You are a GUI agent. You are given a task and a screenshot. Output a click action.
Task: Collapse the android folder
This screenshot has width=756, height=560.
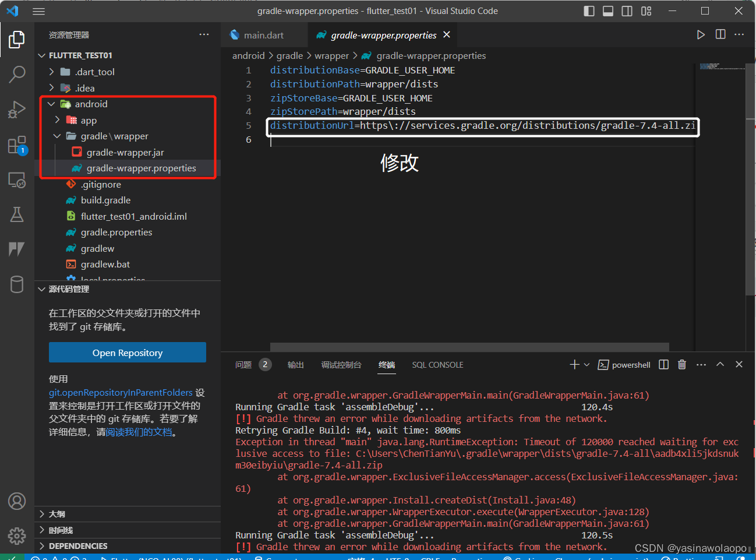coord(51,104)
